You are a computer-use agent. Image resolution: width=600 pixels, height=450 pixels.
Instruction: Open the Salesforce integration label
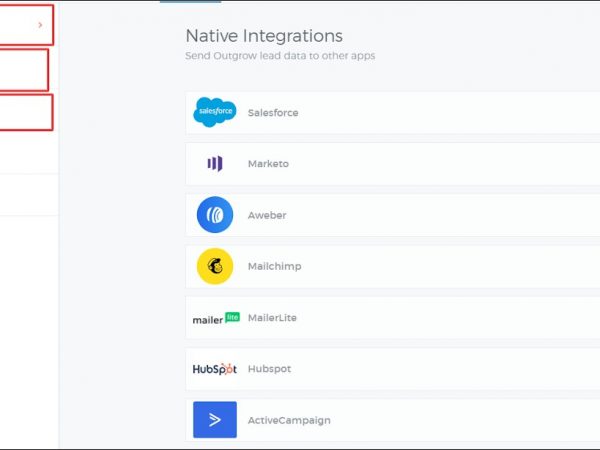(x=273, y=113)
